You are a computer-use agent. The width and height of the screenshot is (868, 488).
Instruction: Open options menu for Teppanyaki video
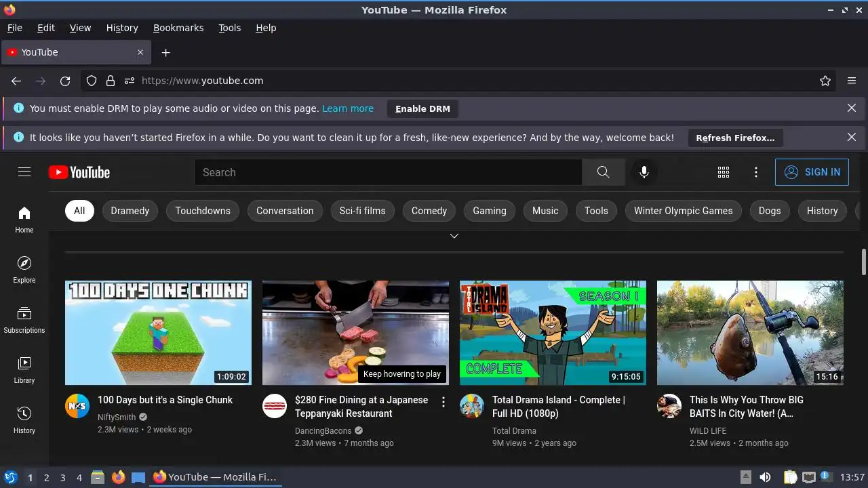443,402
